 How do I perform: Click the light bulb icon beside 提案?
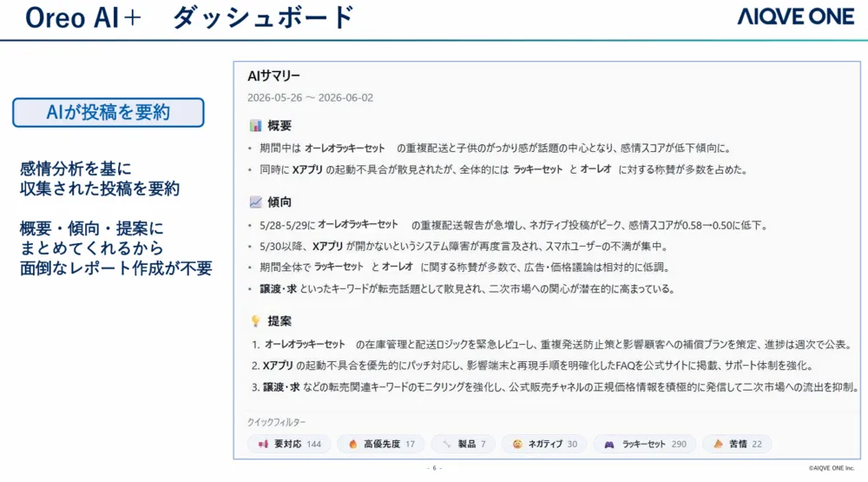pyautogui.click(x=255, y=320)
